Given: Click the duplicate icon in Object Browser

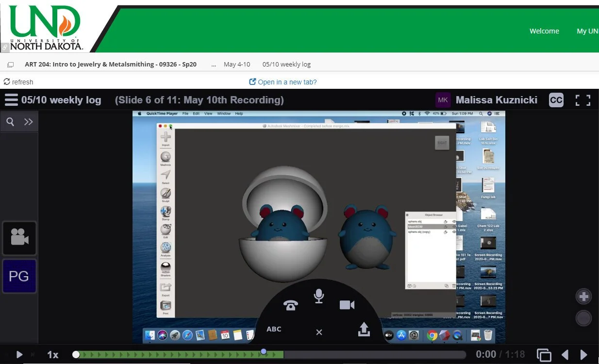Looking at the screenshot, I should [447, 286].
